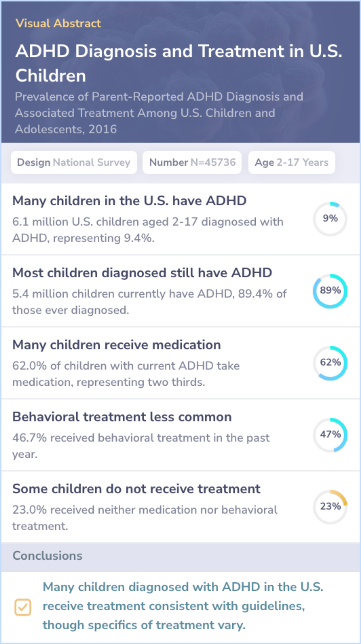Toggle the orange conclusions checkbox
Screen dimensions: 361x644
click(23, 607)
